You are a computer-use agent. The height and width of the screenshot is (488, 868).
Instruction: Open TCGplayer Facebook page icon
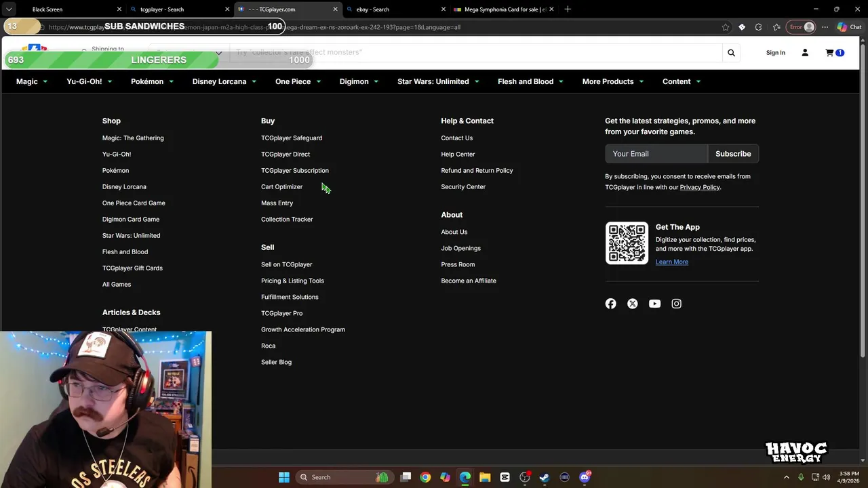[610, 304]
